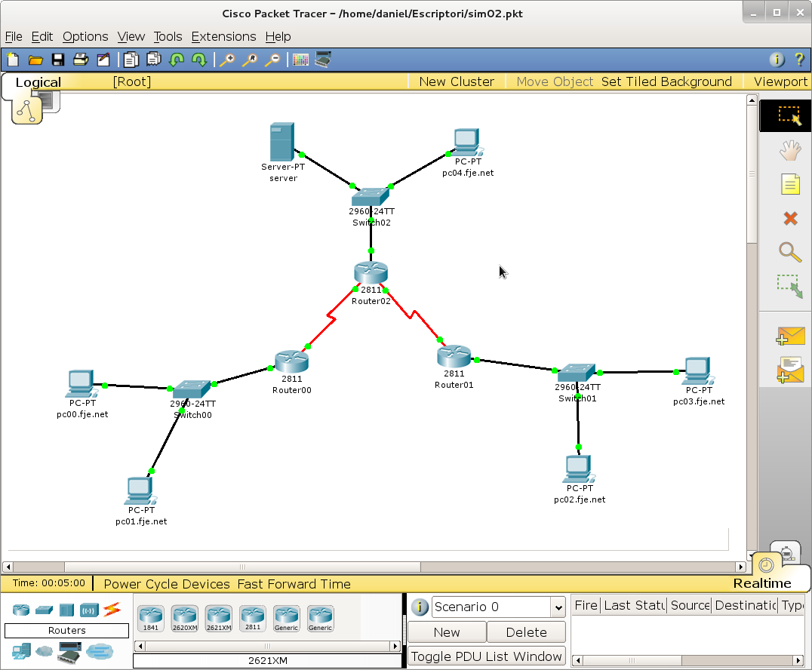Image resolution: width=812 pixels, height=670 pixels.
Task: Click the New scenario button
Action: (x=447, y=632)
